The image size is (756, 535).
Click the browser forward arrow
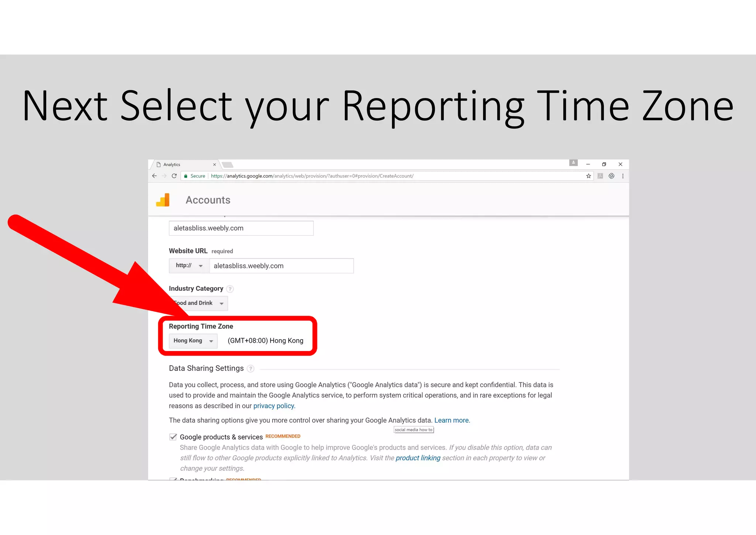tap(164, 176)
